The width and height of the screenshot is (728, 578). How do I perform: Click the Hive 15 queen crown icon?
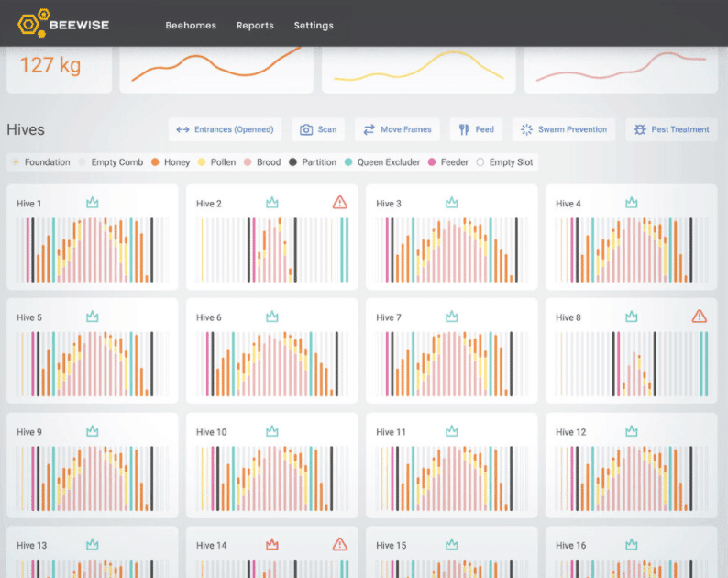pos(452,544)
